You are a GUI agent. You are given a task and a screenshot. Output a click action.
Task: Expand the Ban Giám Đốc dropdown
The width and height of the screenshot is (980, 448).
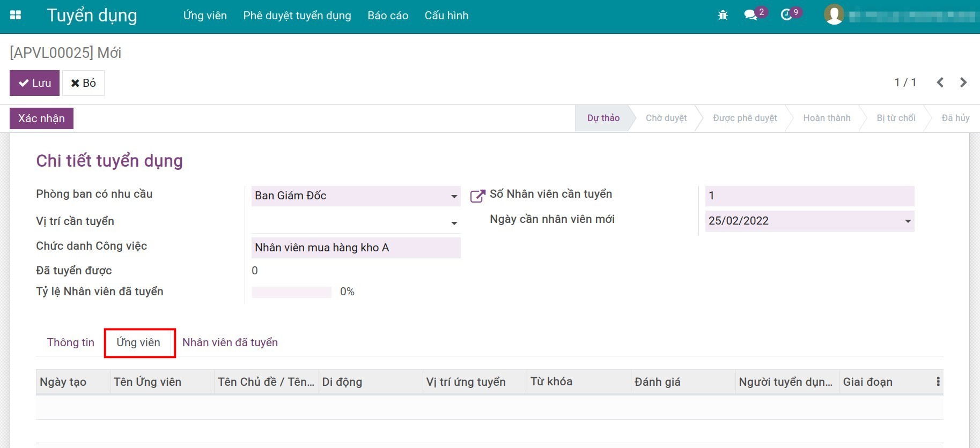click(454, 196)
